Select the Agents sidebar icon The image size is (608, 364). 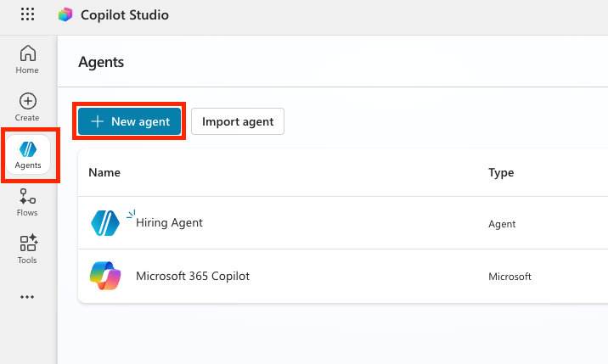coord(28,154)
